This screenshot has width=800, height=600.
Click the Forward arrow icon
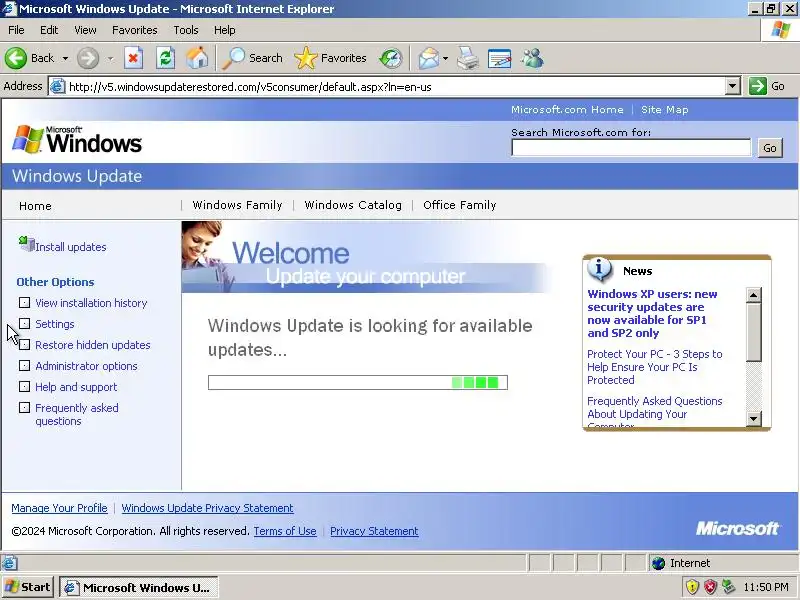88,58
